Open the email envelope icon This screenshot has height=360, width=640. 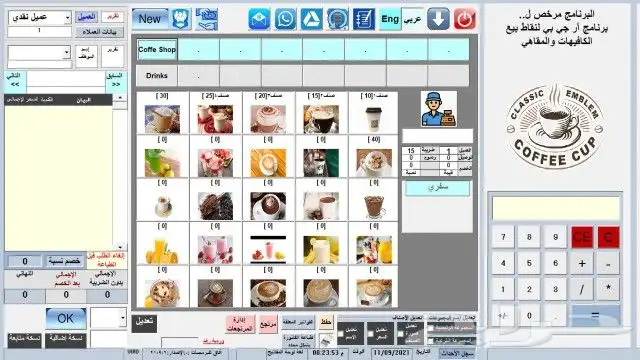(x=259, y=19)
